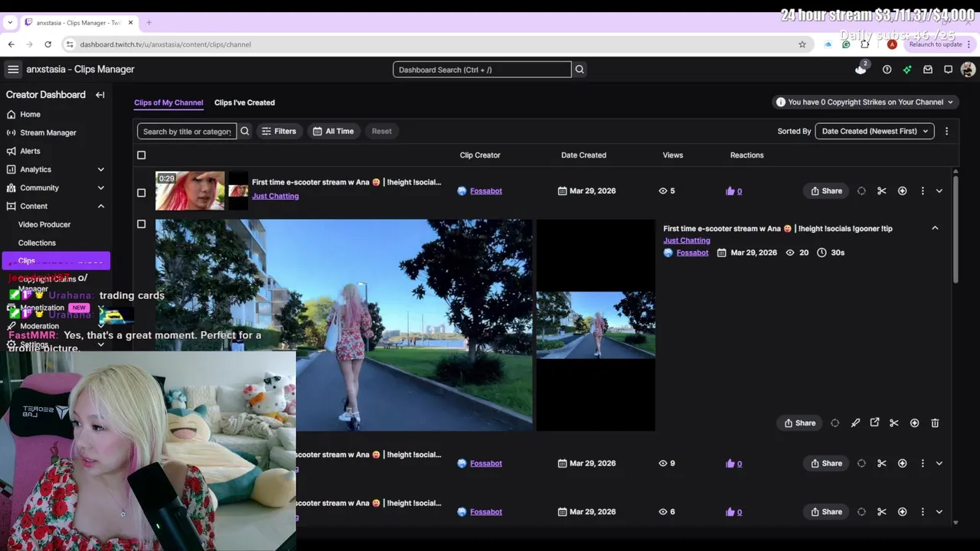
Task: Open the whispers chat bubble icon
Action: [948, 70]
